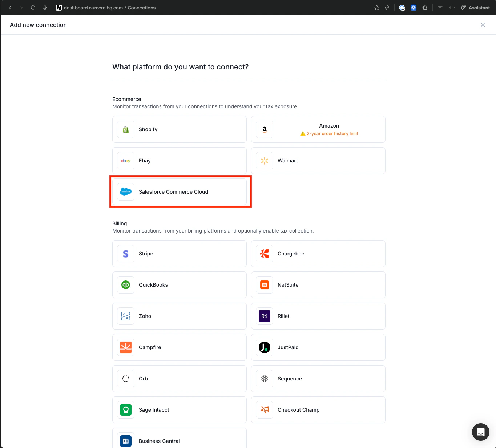Click the Shopify logo icon
The height and width of the screenshot is (448, 496).
pyautogui.click(x=126, y=129)
